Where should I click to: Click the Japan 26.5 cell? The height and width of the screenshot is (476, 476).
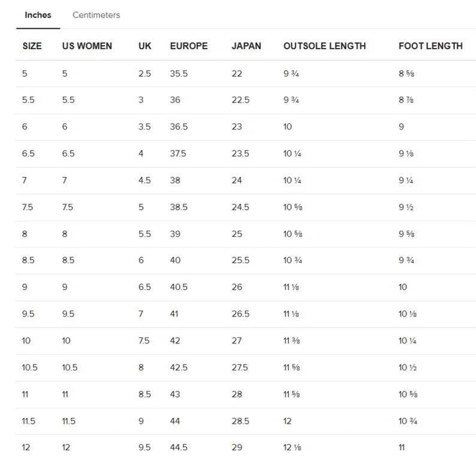pyautogui.click(x=240, y=314)
